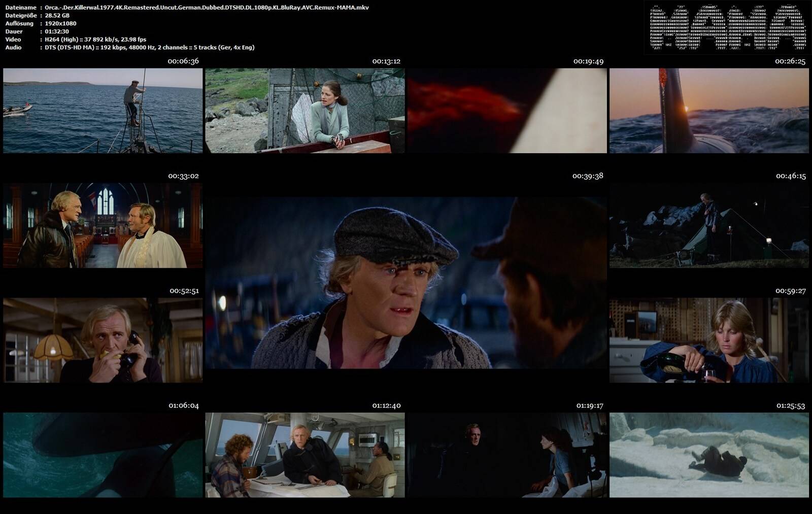Open the thumbnail at 00:13:12
This screenshot has width=812, height=514.
tap(305, 111)
